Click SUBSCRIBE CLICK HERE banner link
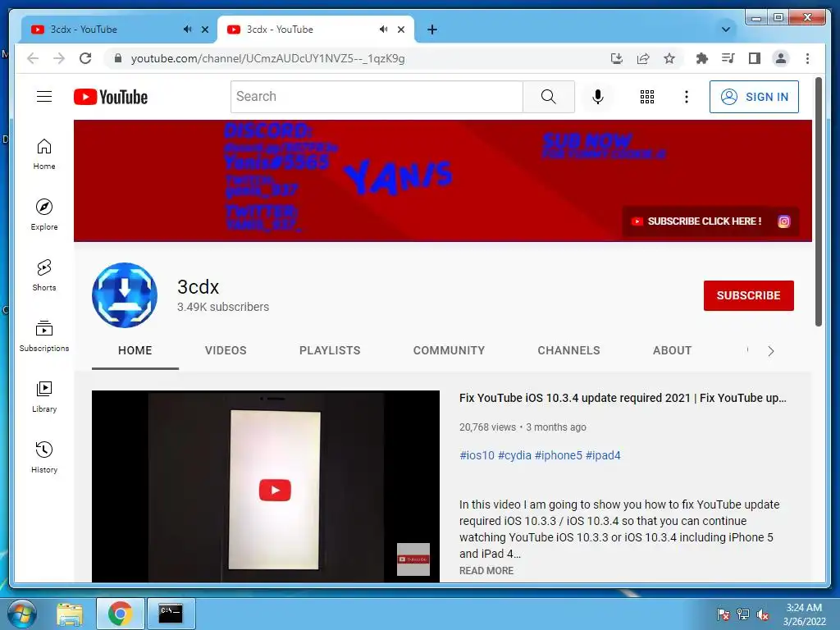840x630 pixels. tap(697, 221)
